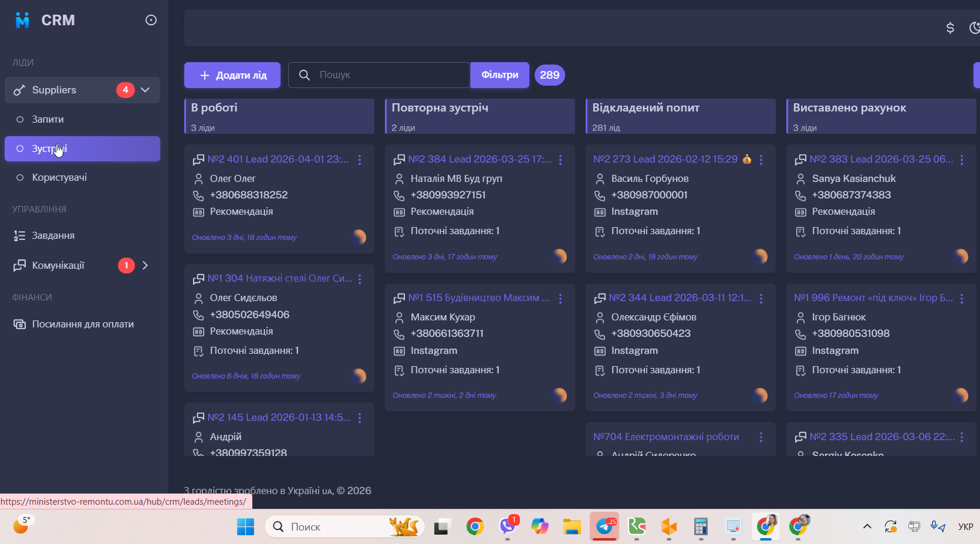This screenshot has width=980, height=544.
Task: Open kebab menu for lead №2 401
Action: tap(360, 160)
